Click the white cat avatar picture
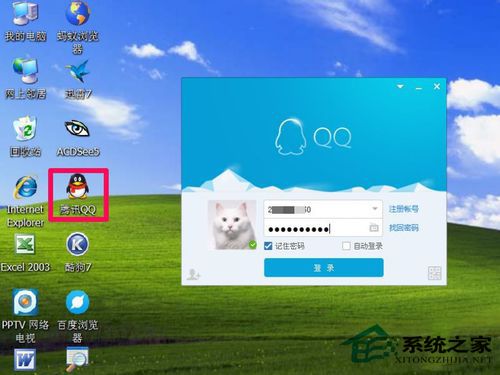Image resolution: width=500 pixels, height=375 pixels. (x=232, y=225)
